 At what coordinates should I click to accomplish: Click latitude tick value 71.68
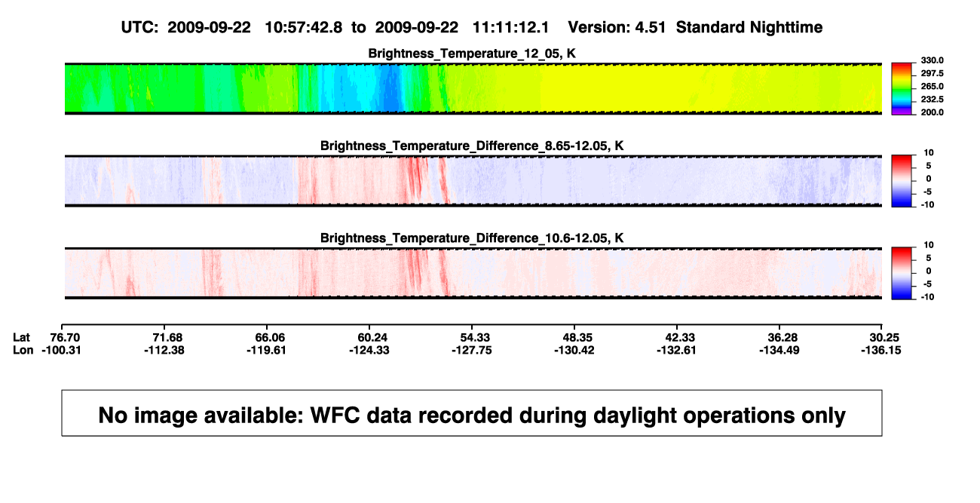tap(167, 337)
